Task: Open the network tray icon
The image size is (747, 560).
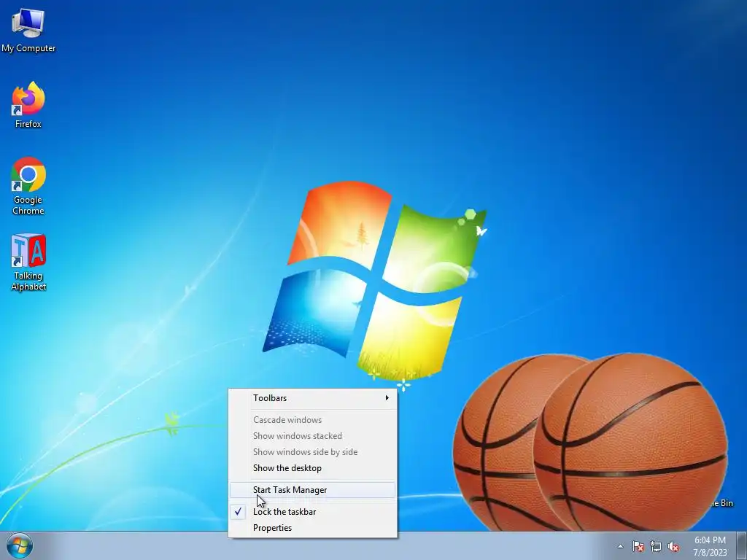Action: point(656,547)
